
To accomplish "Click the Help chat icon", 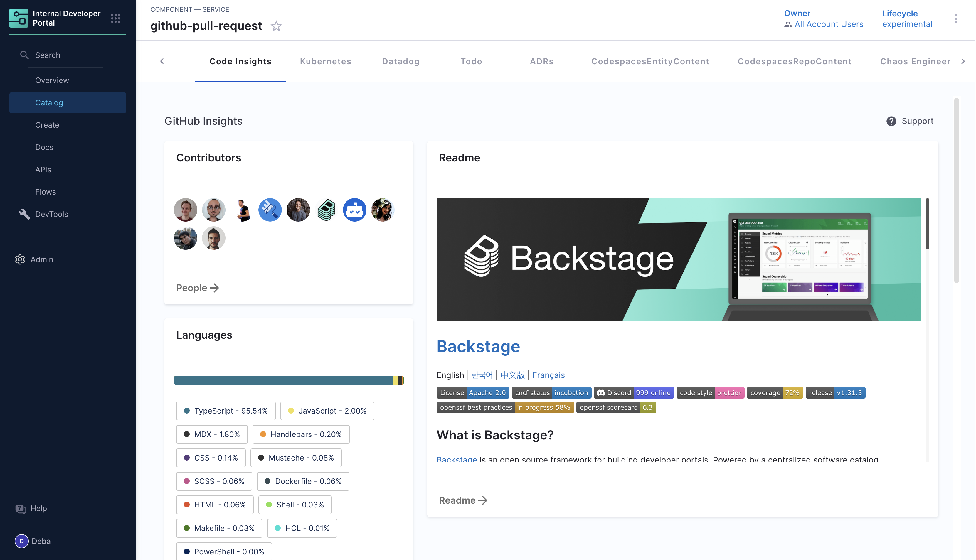I will coord(20,508).
